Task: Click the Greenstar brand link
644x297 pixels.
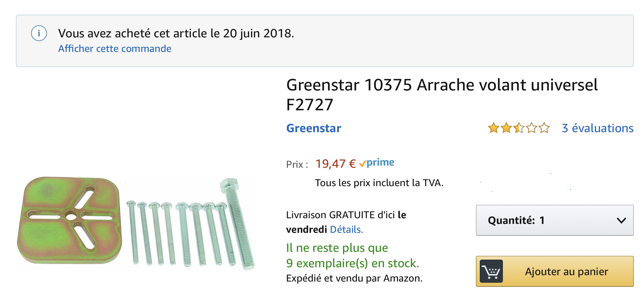Action: point(314,128)
